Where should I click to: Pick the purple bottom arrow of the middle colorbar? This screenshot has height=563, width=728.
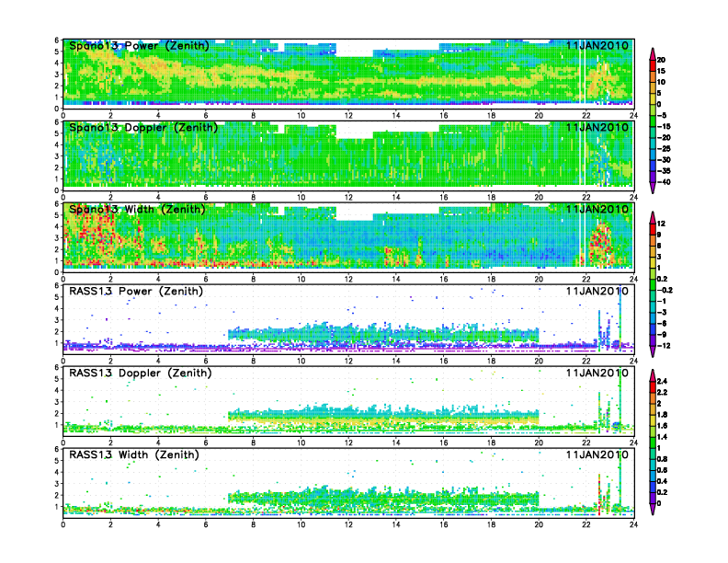click(653, 351)
